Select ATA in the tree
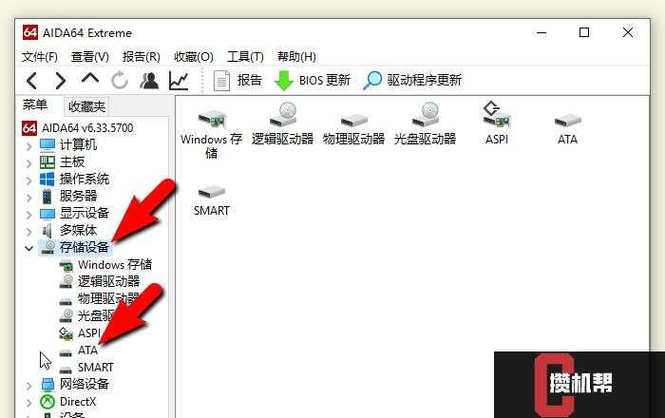This screenshot has width=665, height=418. coord(78,351)
